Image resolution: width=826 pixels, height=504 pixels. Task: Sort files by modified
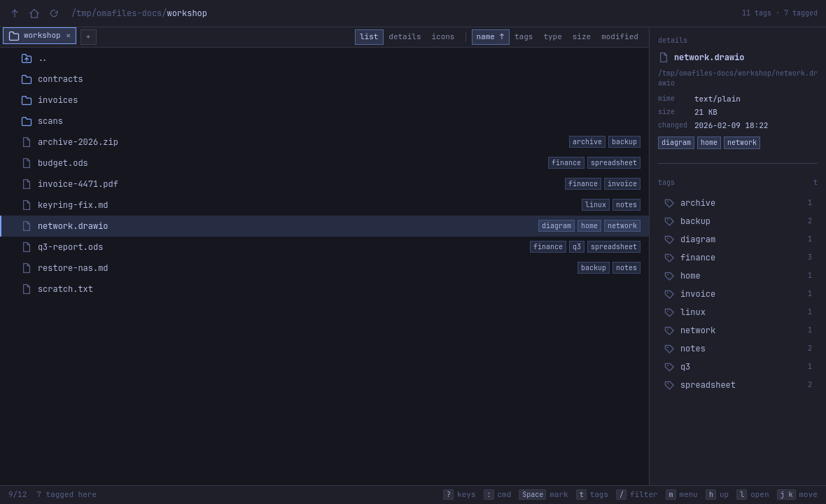pos(619,37)
